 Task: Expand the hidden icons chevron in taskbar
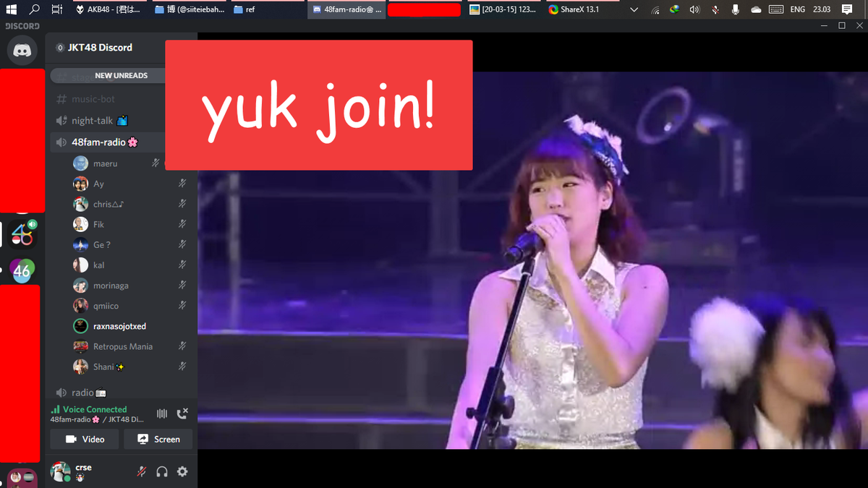pyautogui.click(x=634, y=9)
